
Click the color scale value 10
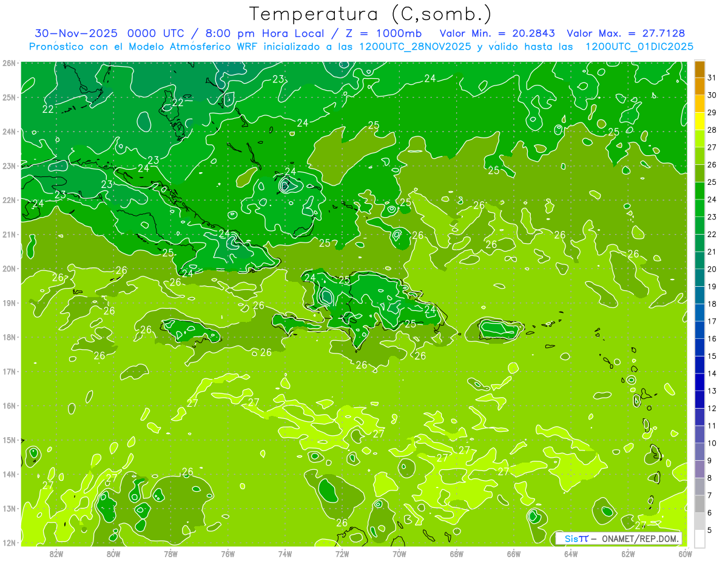(x=712, y=443)
